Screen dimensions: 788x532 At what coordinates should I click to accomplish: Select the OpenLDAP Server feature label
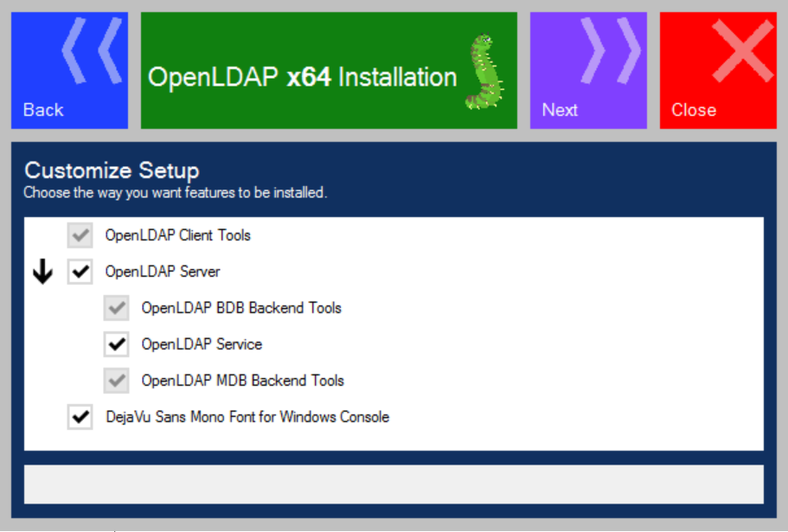click(163, 272)
